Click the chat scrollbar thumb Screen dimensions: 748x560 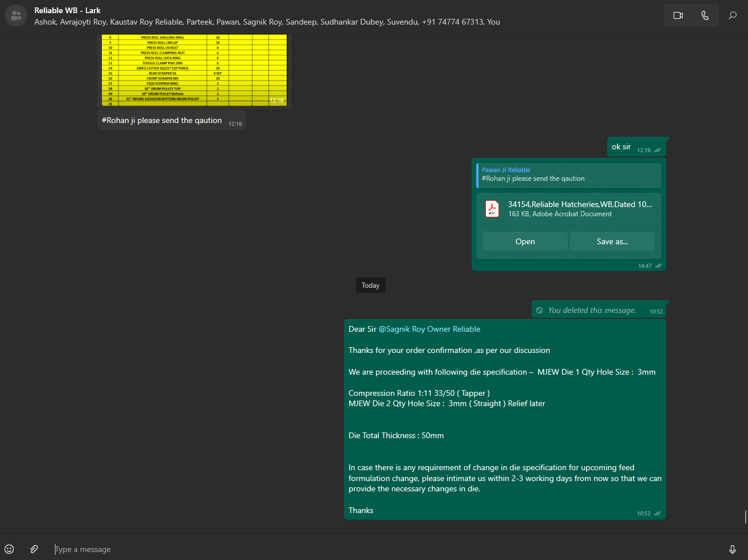tap(745, 517)
